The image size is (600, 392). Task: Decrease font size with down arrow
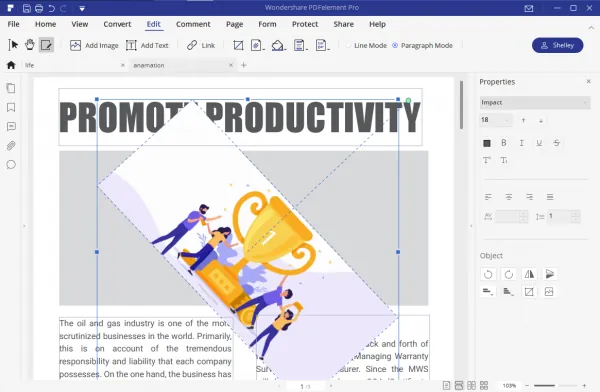pos(541,121)
